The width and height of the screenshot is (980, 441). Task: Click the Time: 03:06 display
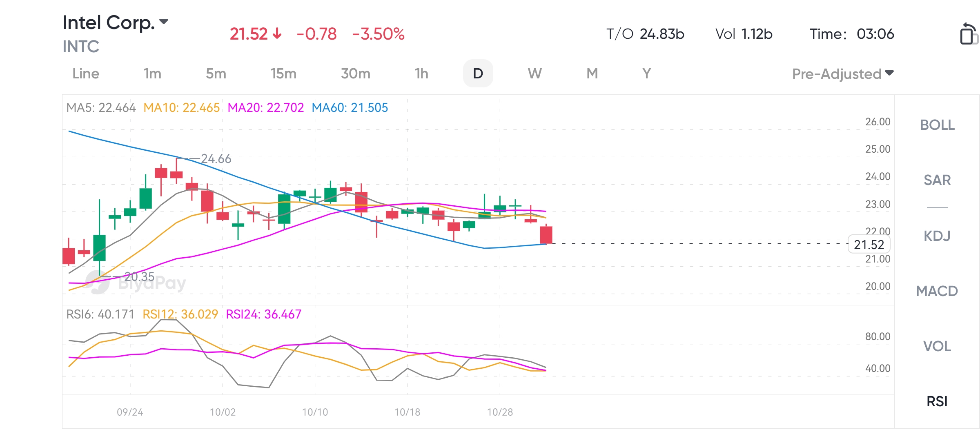(852, 34)
